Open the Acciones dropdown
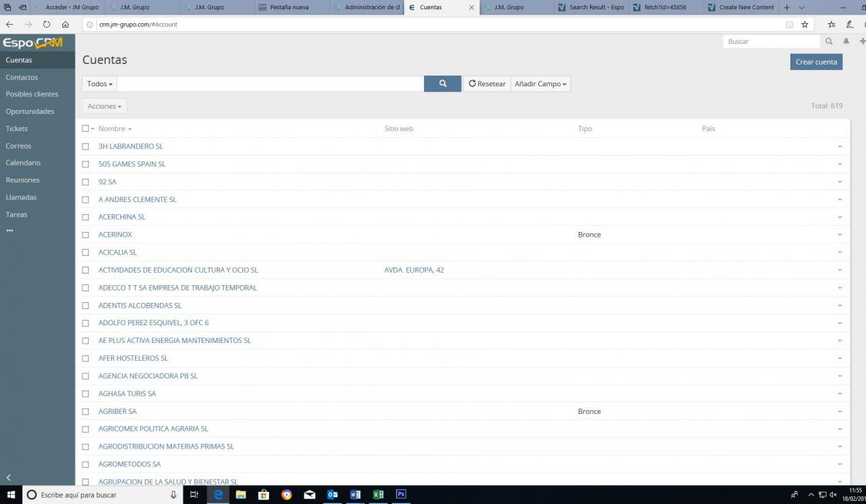866x504 pixels. pyautogui.click(x=104, y=106)
